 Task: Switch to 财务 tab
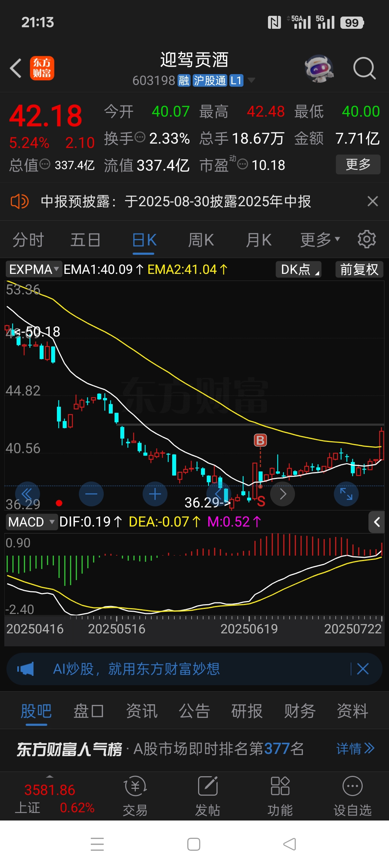pyautogui.click(x=300, y=711)
